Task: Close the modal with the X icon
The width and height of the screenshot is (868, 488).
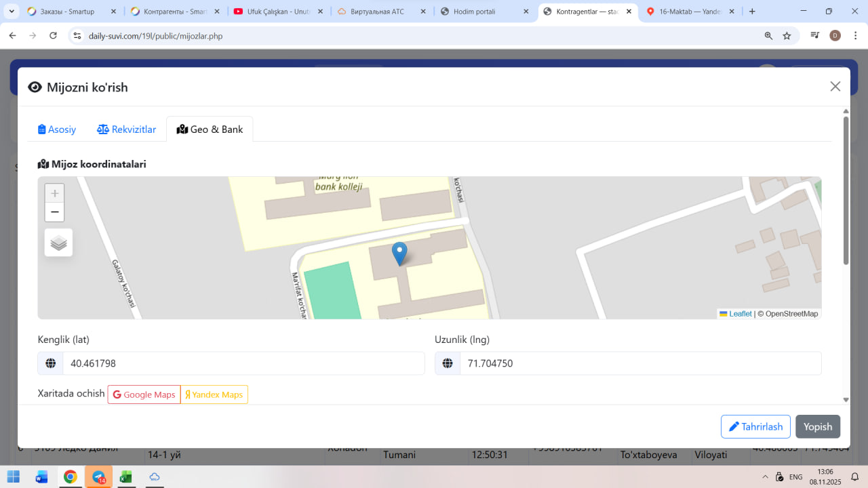Action: 835,86
